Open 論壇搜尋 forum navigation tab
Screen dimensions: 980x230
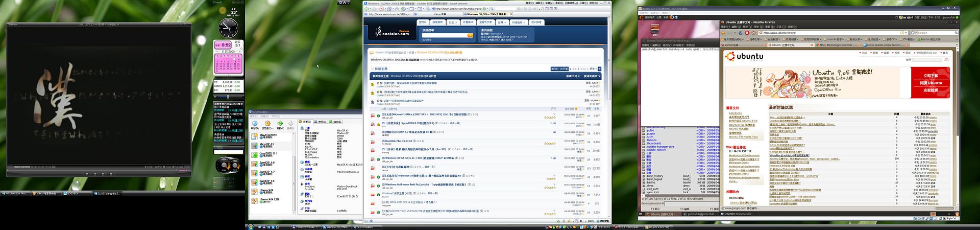(437, 22)
